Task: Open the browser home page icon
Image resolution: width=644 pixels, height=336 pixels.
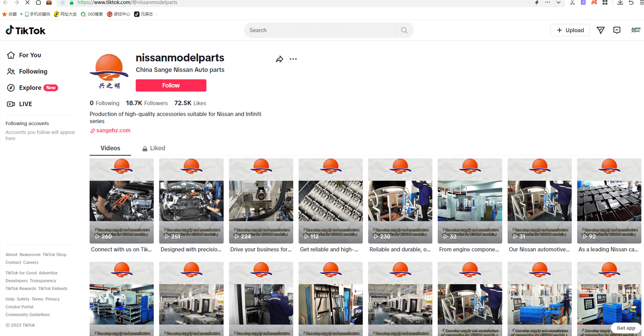Action: 38,2
